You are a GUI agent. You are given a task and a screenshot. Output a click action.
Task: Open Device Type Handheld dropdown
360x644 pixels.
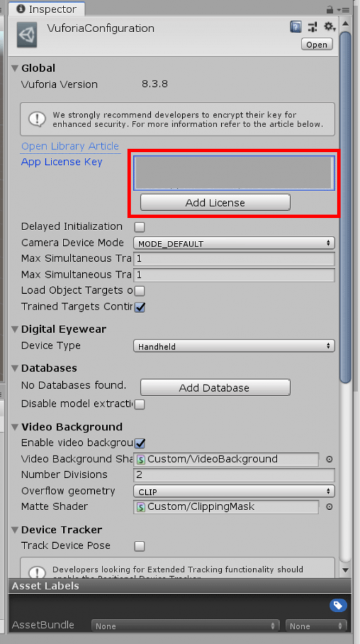234,346
